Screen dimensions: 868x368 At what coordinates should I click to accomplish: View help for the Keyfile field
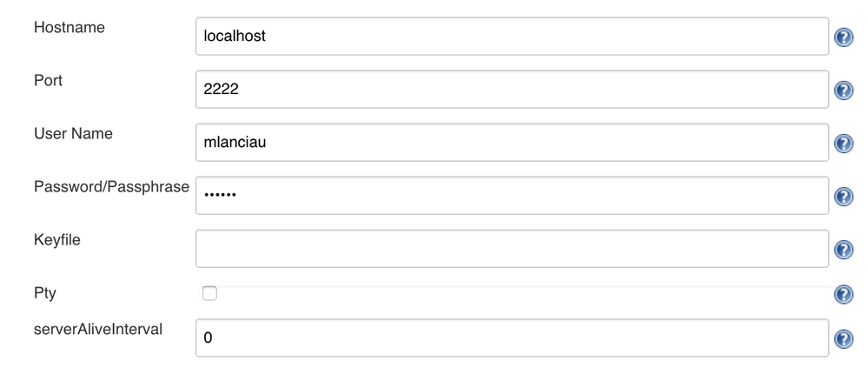[x=843, y=251]
